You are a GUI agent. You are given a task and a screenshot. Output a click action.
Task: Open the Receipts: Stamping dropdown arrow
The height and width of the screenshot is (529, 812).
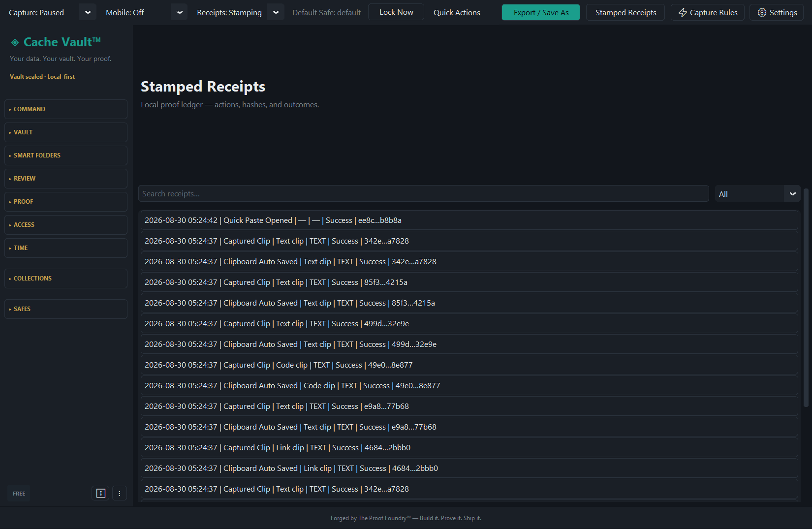276,12
